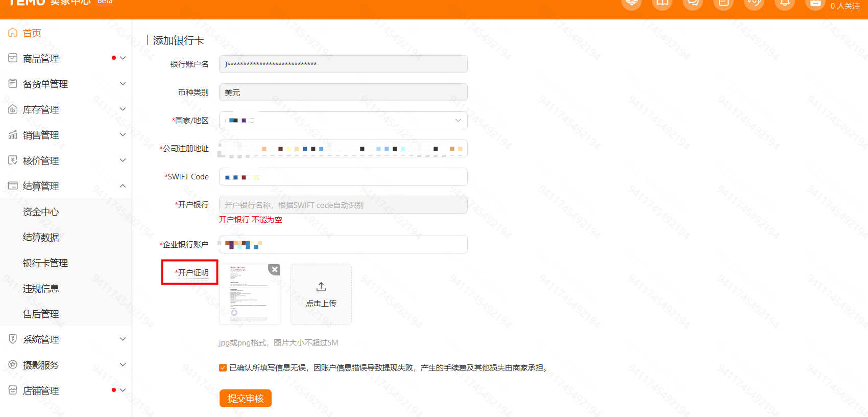Click the upload arrow icon in 点击上传
The height and width of the screenshot is (417, 868).
pyautogui.click(x=321, y=287)
